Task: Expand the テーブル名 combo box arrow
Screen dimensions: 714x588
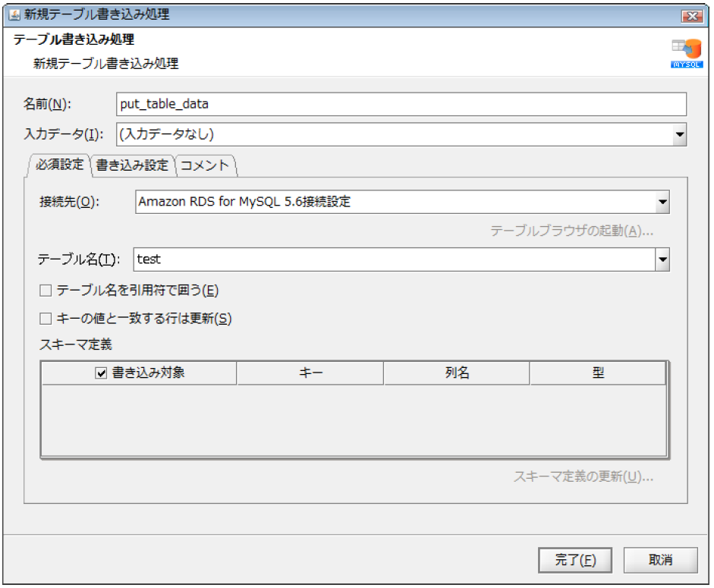Action: coord(662,259)
